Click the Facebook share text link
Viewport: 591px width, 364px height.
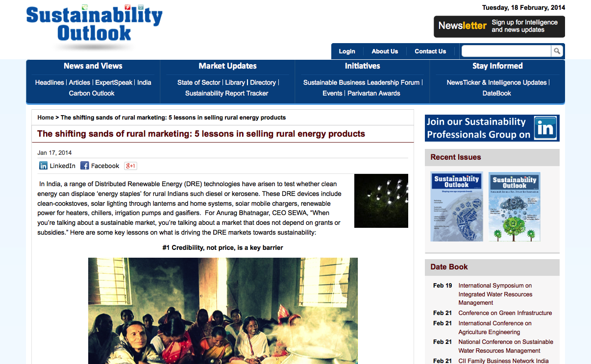click(105, 166)
